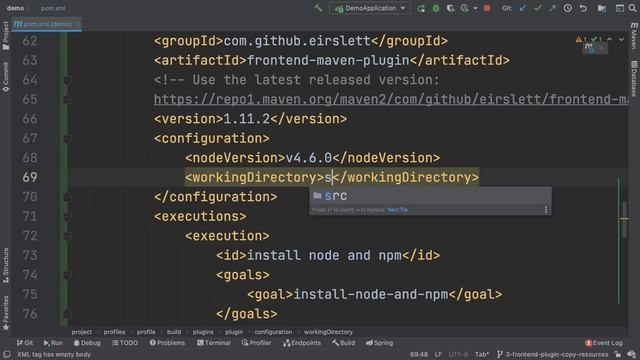
Task: Click the Next Tip link in completion popup
Action: pyautogui.click(x=397, y=210)
